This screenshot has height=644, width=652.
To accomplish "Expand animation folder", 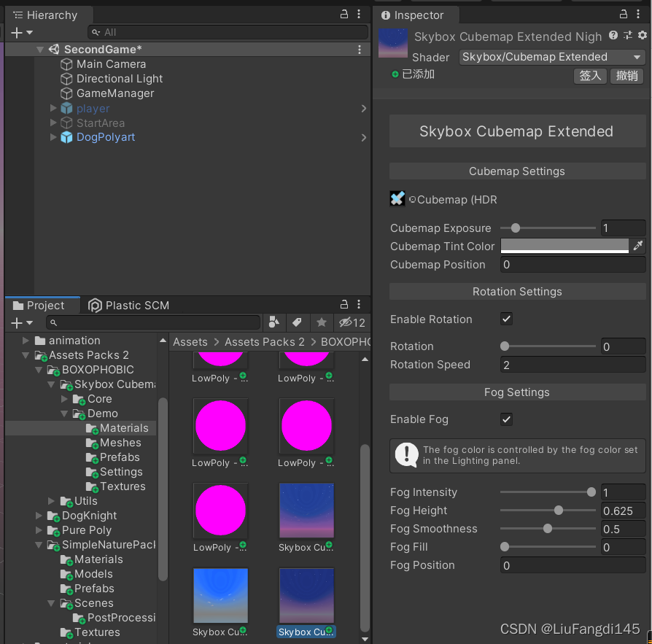I will coord(26,341).
